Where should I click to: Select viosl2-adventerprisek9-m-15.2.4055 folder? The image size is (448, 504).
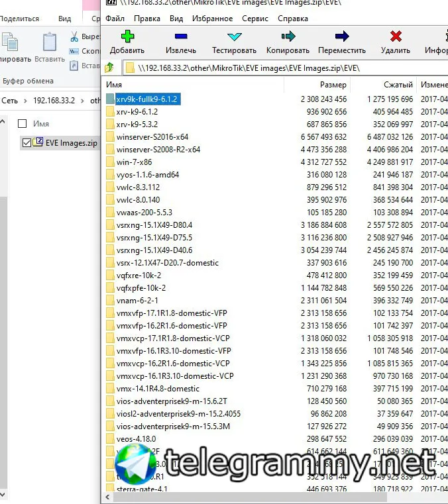178,414
